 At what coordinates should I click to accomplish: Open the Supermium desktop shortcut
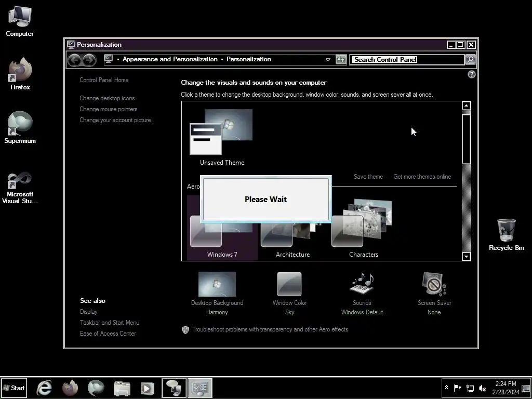[20, 128]
